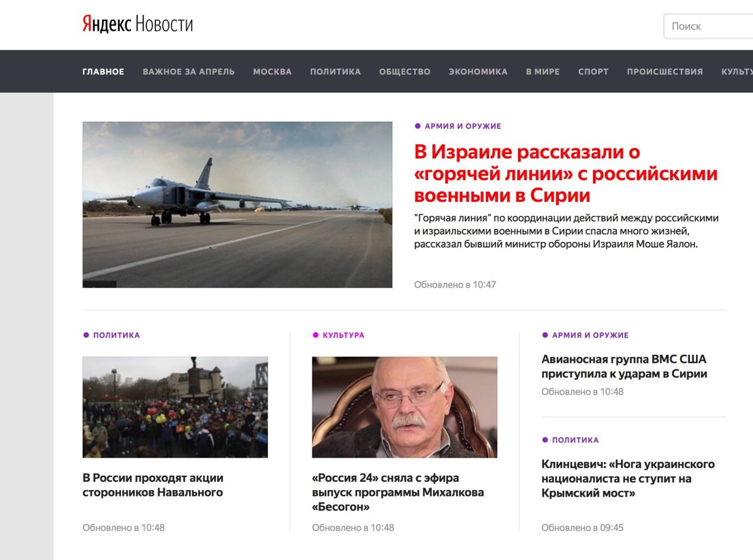Open the fighter jet article photo
Screen dimensions: 753x560
click(237, 205)
